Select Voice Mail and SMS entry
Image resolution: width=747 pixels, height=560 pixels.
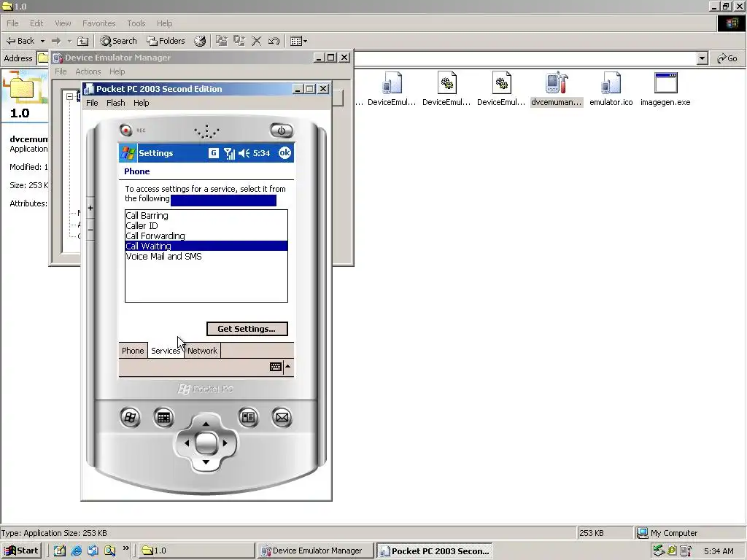pos(206,256)
